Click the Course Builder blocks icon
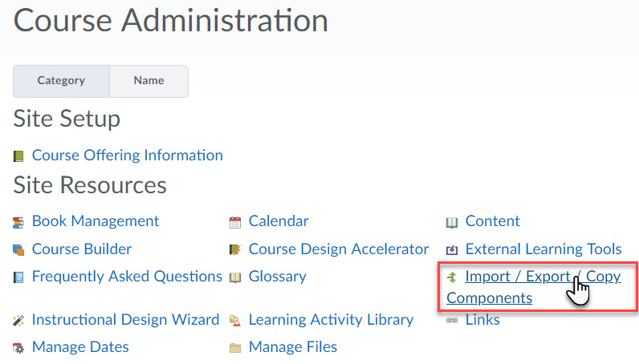This screenshot has width=639, height=364. point(18,250)
